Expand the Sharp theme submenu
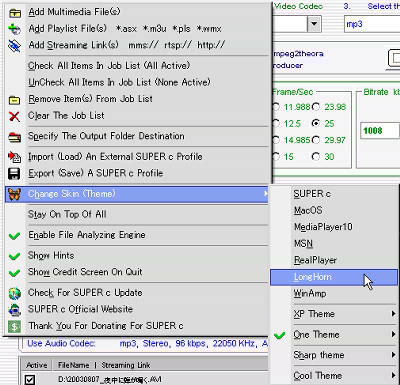Image resolution: width=400 pixels, height=385 pixels. pyautogui.click(x=394, y=355)
